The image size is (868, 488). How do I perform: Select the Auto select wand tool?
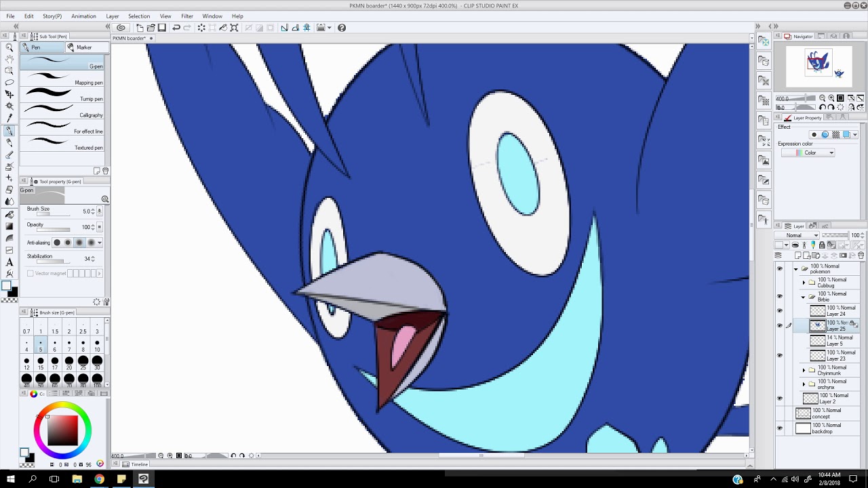tap(9, 106)
